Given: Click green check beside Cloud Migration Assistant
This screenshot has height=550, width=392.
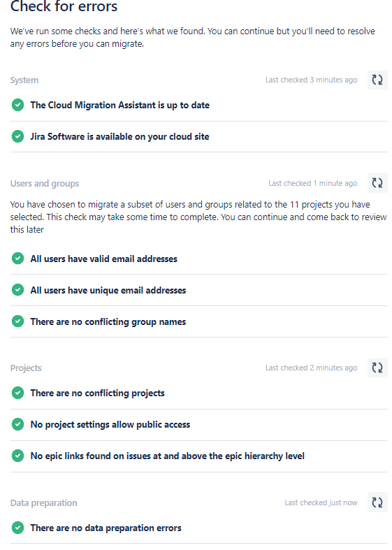Looking at the screenshot, I should (18, 105).
